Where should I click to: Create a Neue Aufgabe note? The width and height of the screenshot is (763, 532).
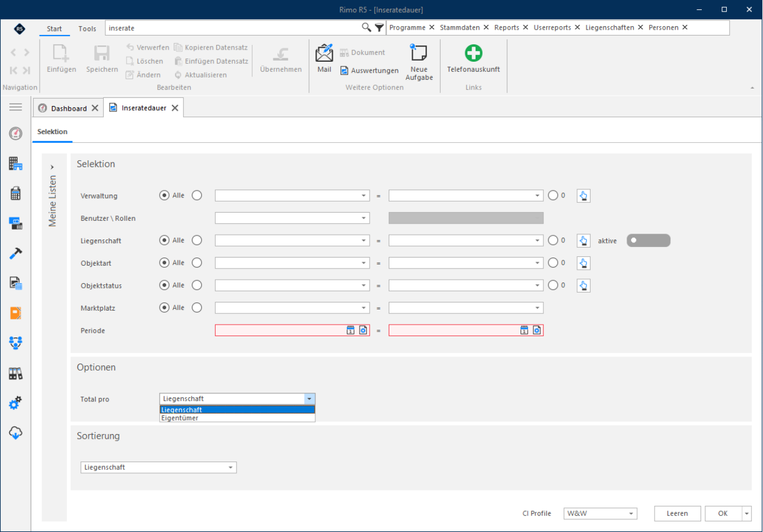[419, 62]
